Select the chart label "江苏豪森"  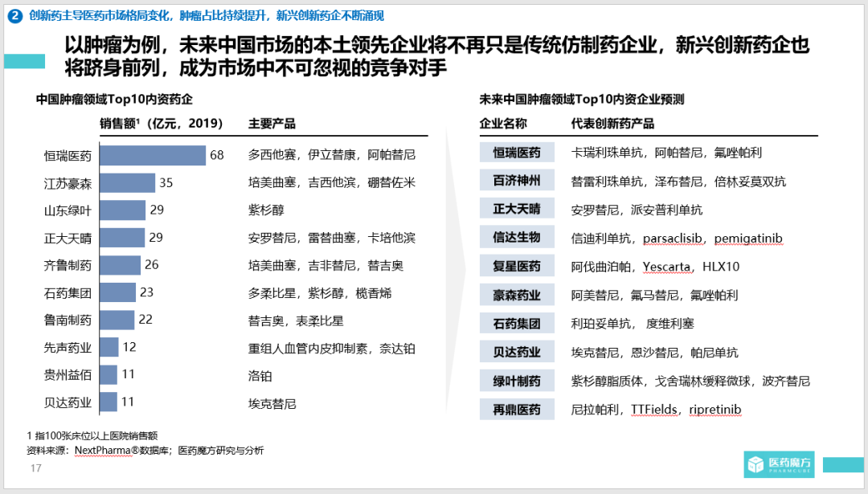click(x=68, y=183)
